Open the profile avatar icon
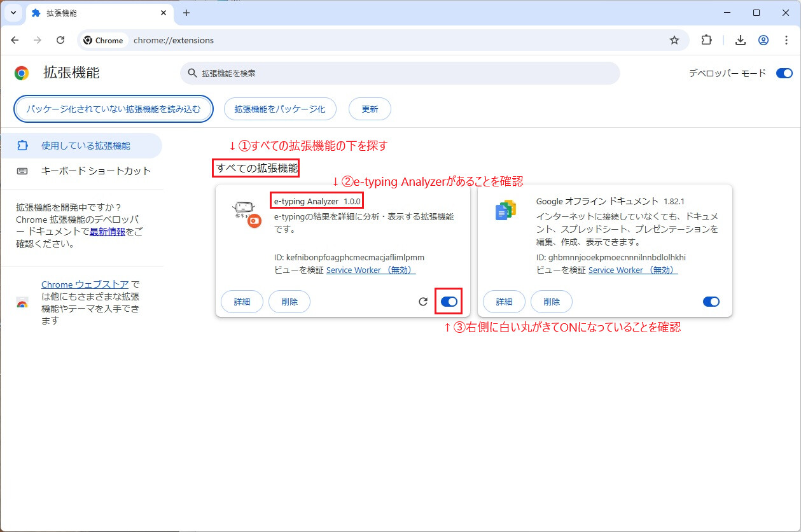Image resolution: width=801 pixels, height=532 pixels. click(x=763, y=40)
